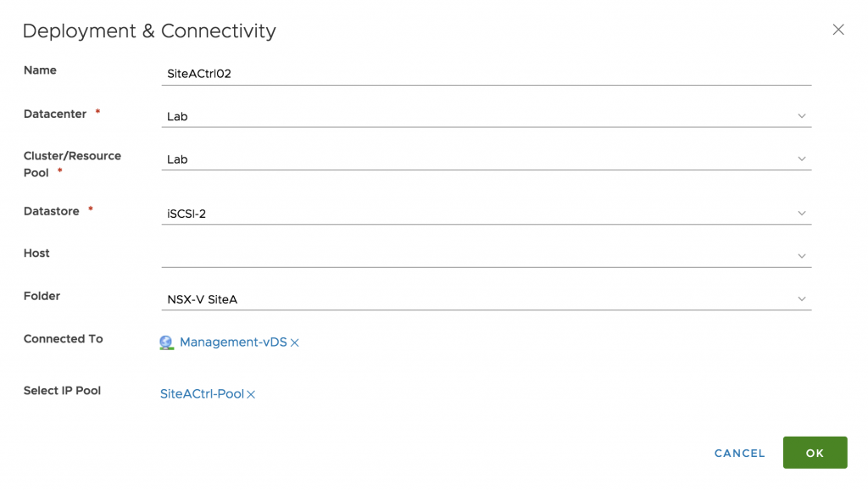Click the green OK button
Image resolution: width=868 pixels, height=490 pixels.
pos(815,453)
